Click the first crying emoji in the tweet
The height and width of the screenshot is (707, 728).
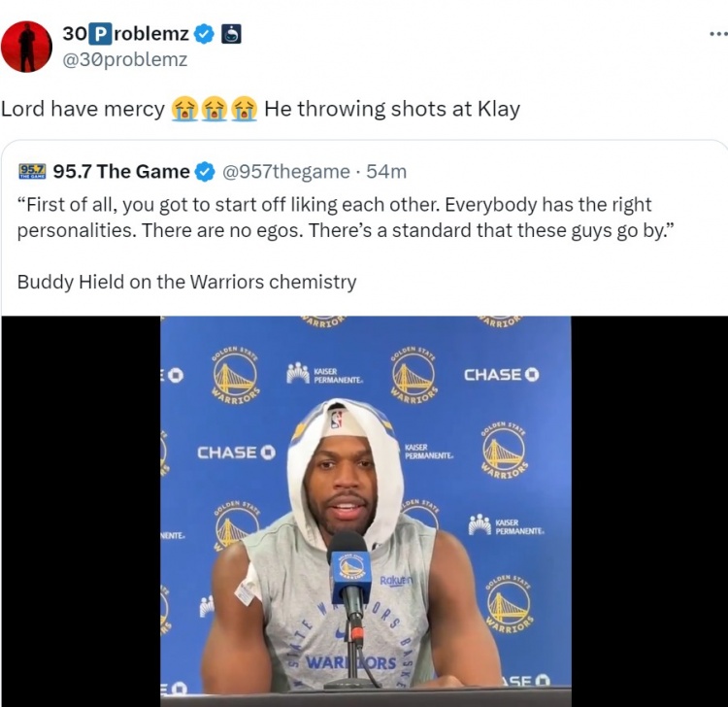[x=185, y=109]
